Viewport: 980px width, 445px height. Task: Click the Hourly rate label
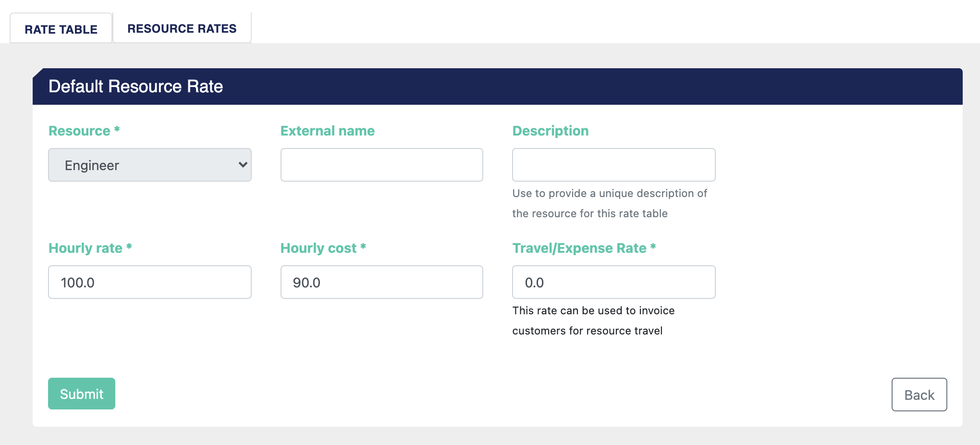(90, 248)
